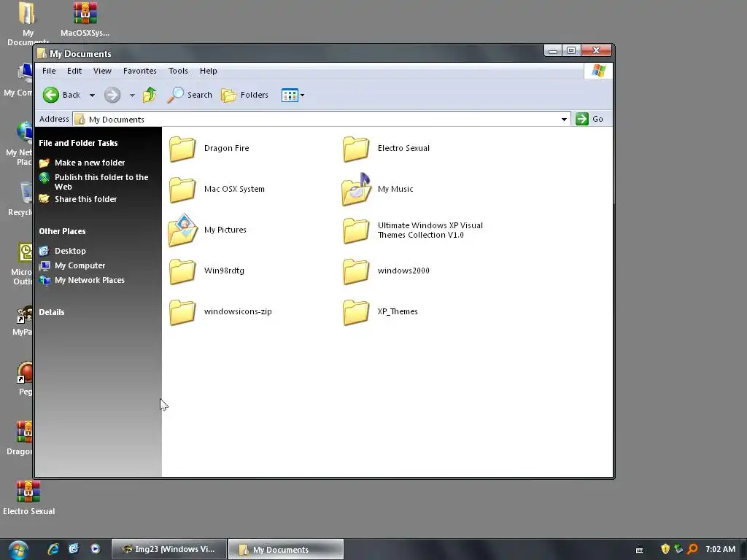747x560 pixels.
Task: Open the Tools menu
Action: point(178,71)
